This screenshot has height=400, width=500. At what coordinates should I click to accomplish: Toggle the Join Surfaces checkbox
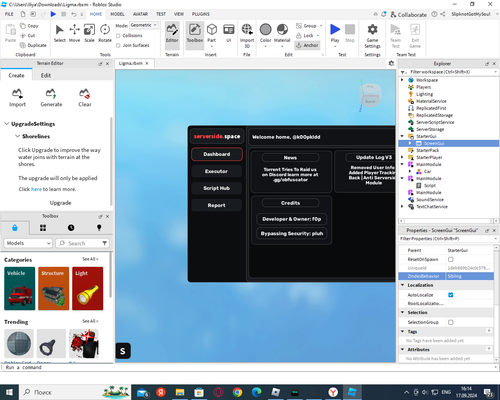point(118,45)
